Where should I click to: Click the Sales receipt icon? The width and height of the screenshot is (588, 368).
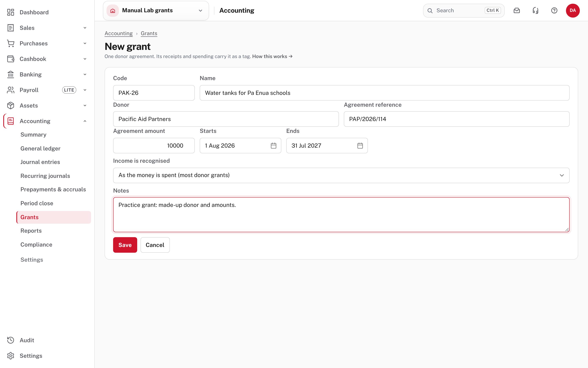tap(10, 28)
